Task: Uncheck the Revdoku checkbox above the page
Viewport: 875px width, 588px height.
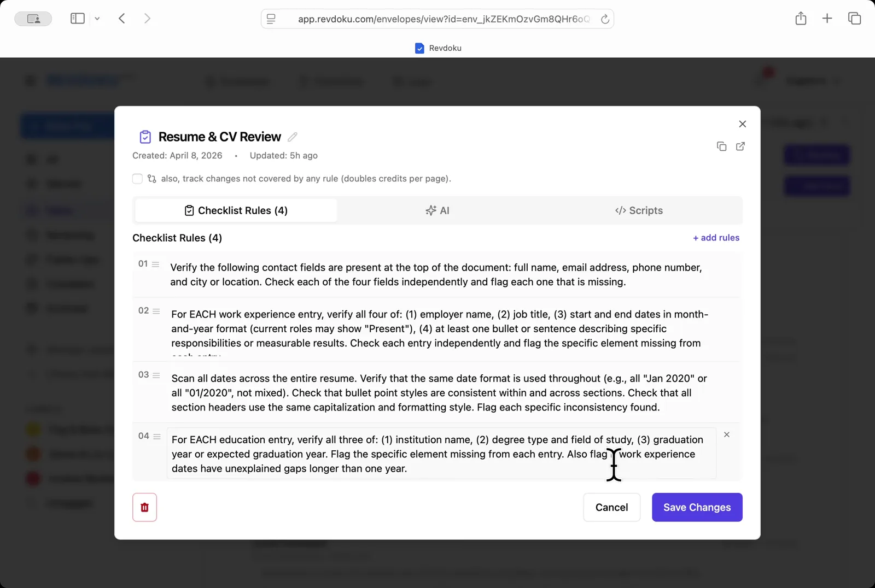Action: [419, 48]
